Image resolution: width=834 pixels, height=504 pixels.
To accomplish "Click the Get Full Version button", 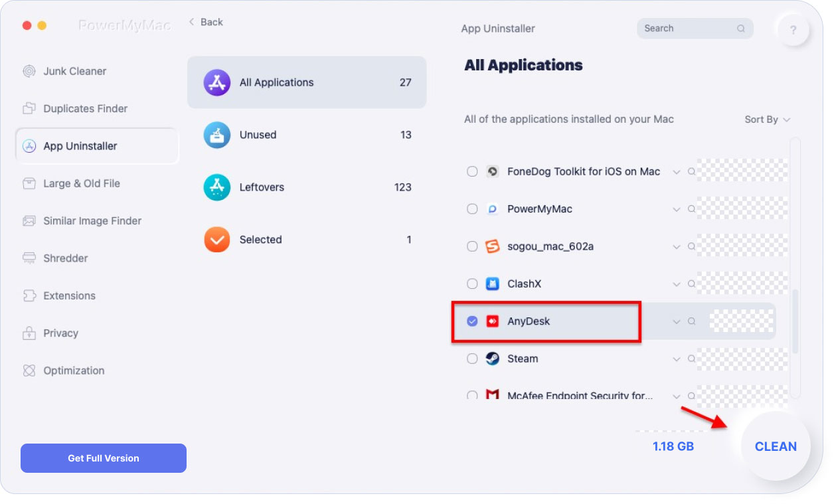I will pos(104,458).
